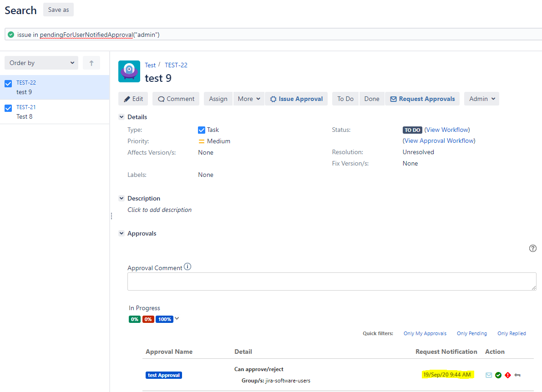Image resolution: width=542 pixels, height=392 pixels.
Task: Open the Admin menu
Action: (481, 99)
